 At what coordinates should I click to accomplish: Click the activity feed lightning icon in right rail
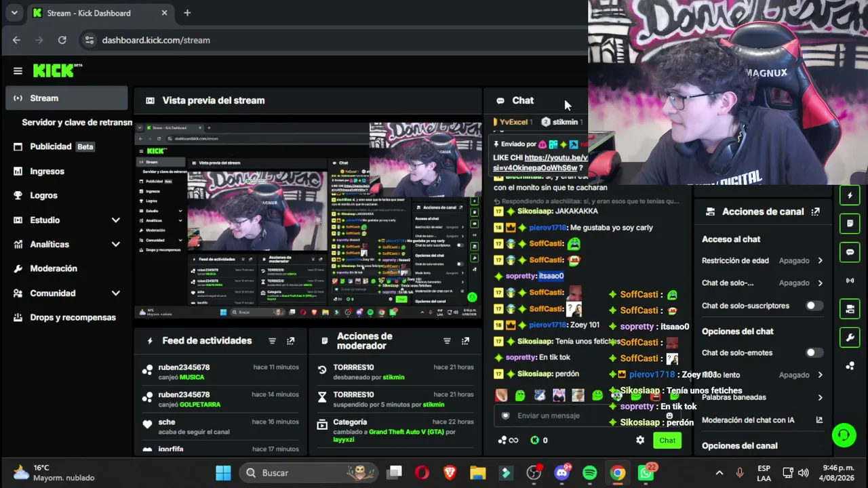(x=850, y=196)
